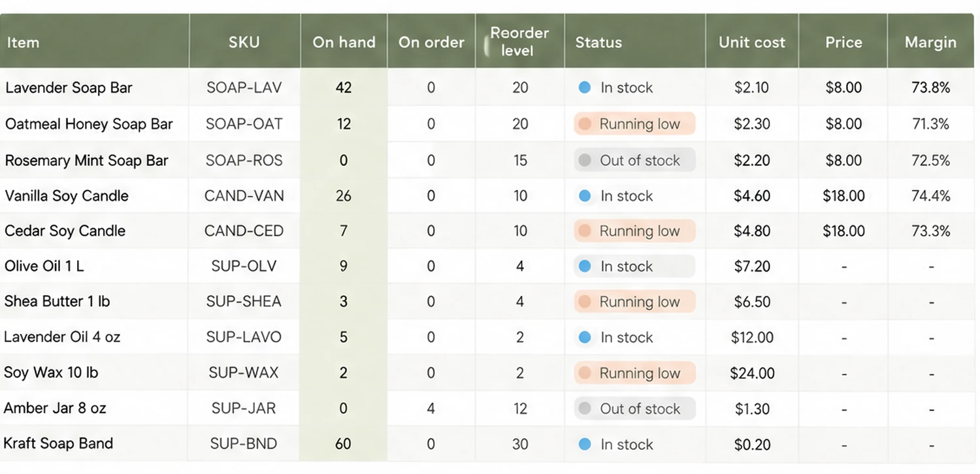Click the Kraft Soap Band item name
This screenshot has height=474, width=980.
click(58, 444)
